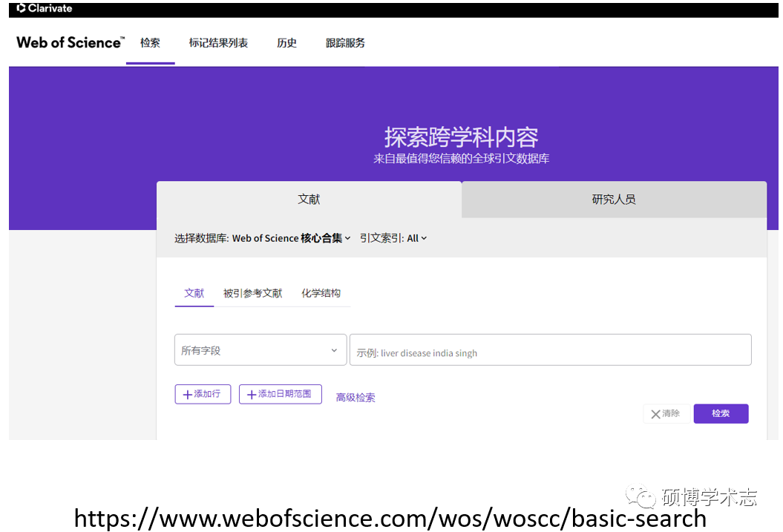Click the 添加行 button
783x532 pixels.
pos(203,394)
